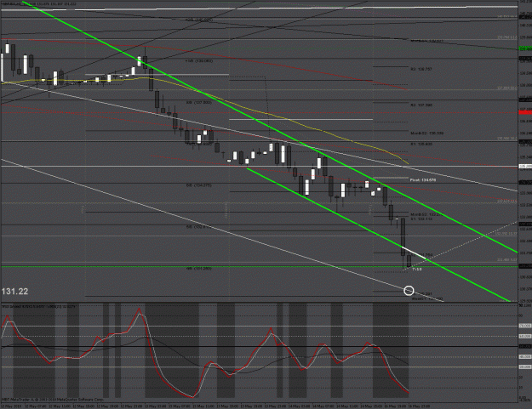Click the indicator name label in subwindow

point(38,306)
